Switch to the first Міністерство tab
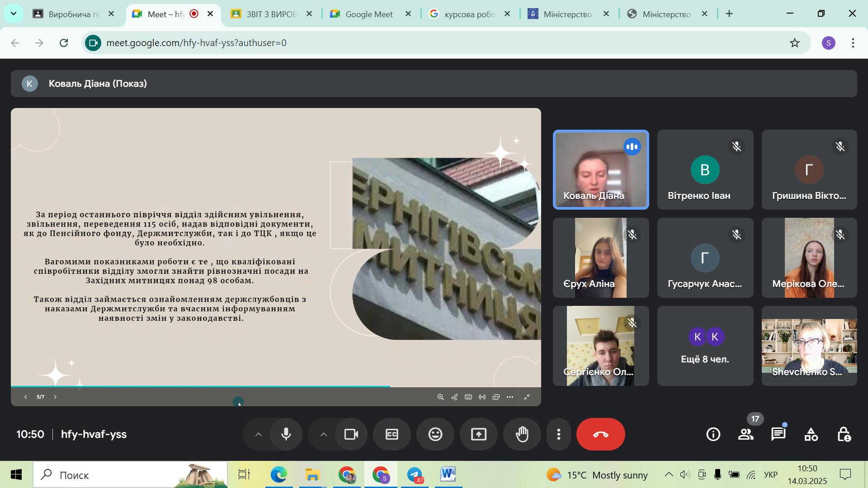The image size is (868, 488). point(567,14)
